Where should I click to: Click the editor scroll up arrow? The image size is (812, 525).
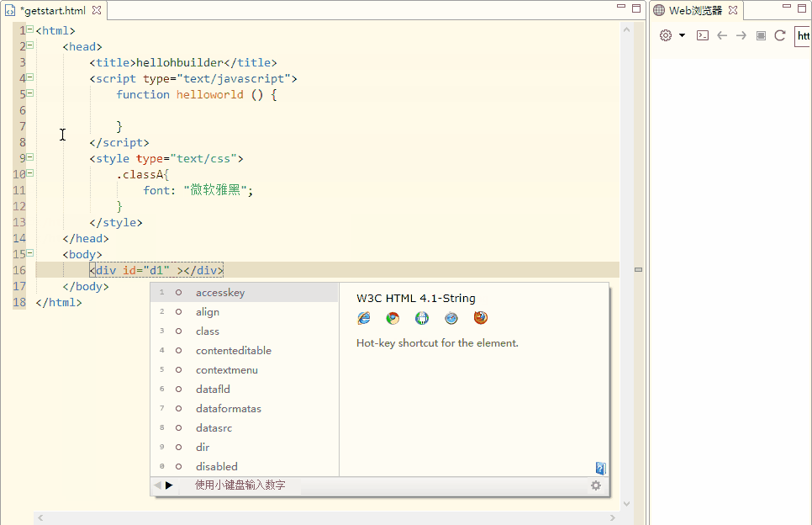pyautogui.click(x=626, y=29)
